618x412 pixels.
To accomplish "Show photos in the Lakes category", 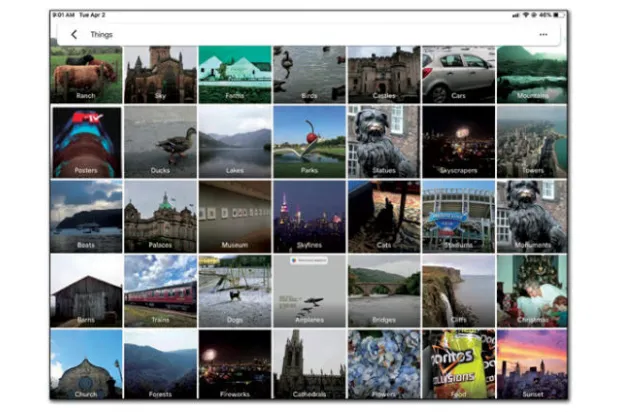I will (x=234, y=142).
